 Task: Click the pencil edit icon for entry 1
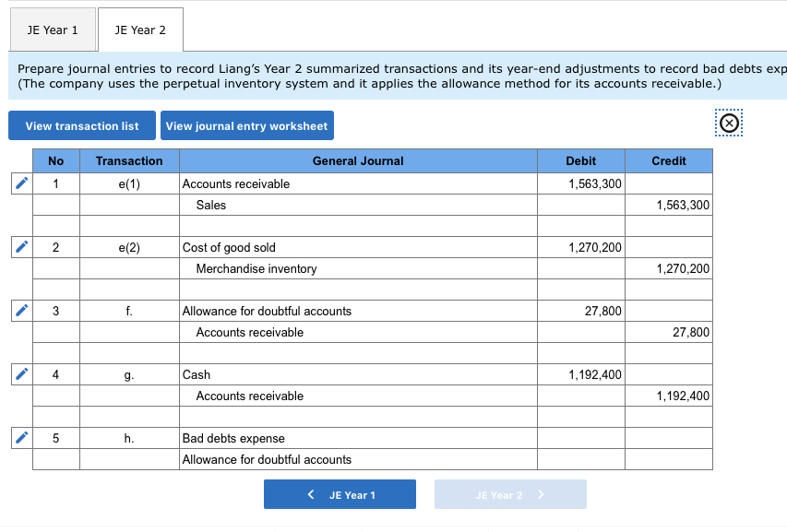click(x=21, y=183)
